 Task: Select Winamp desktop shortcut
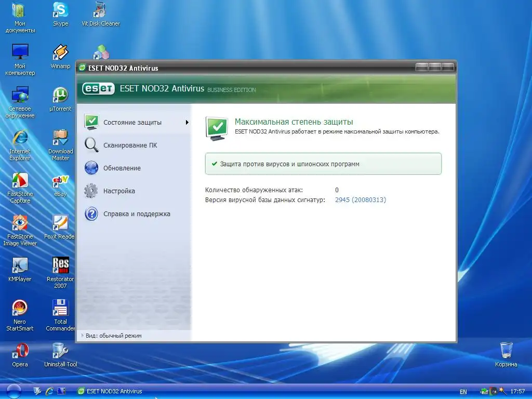click(x=60, y=57)
